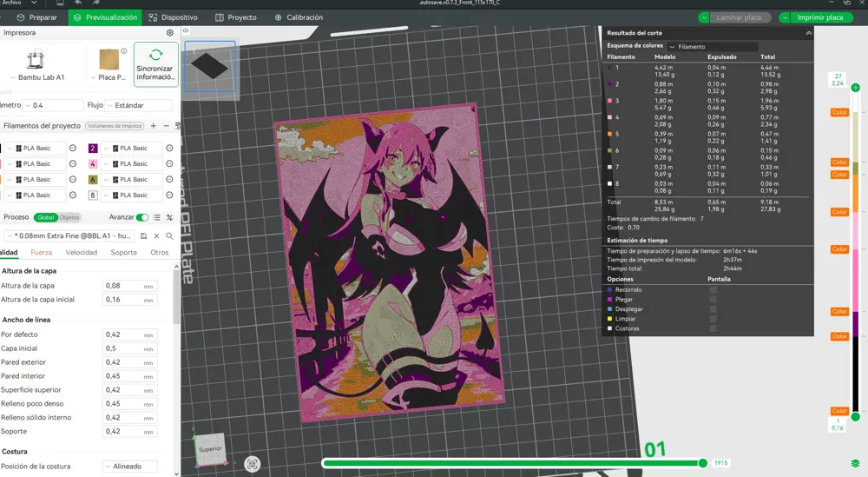Toggle Recorrido display checkbox
The width and height of the screenshot is (868, 477).
pos(713,289)
